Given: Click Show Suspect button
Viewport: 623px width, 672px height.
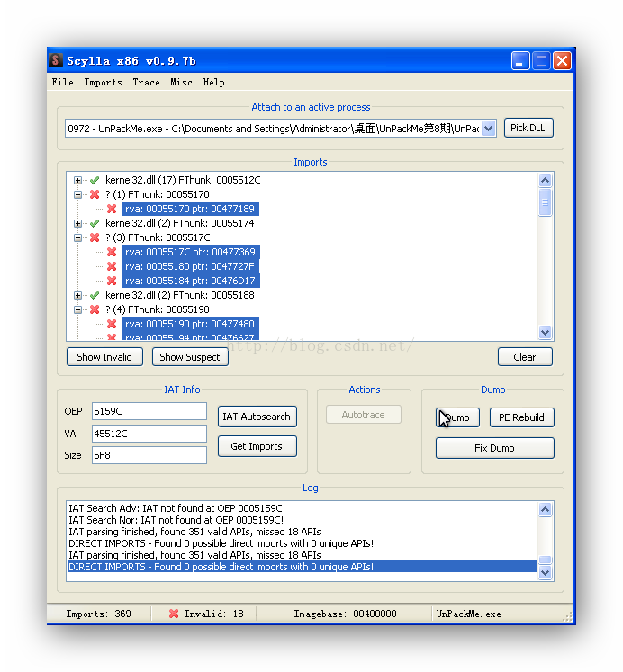Looking at the screenshot, I should 190,357.
